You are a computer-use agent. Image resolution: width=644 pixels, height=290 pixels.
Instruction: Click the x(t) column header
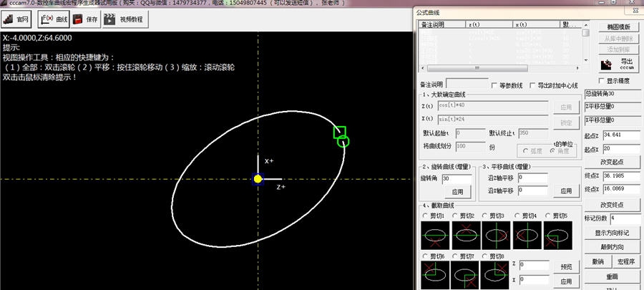click(537, 24)
